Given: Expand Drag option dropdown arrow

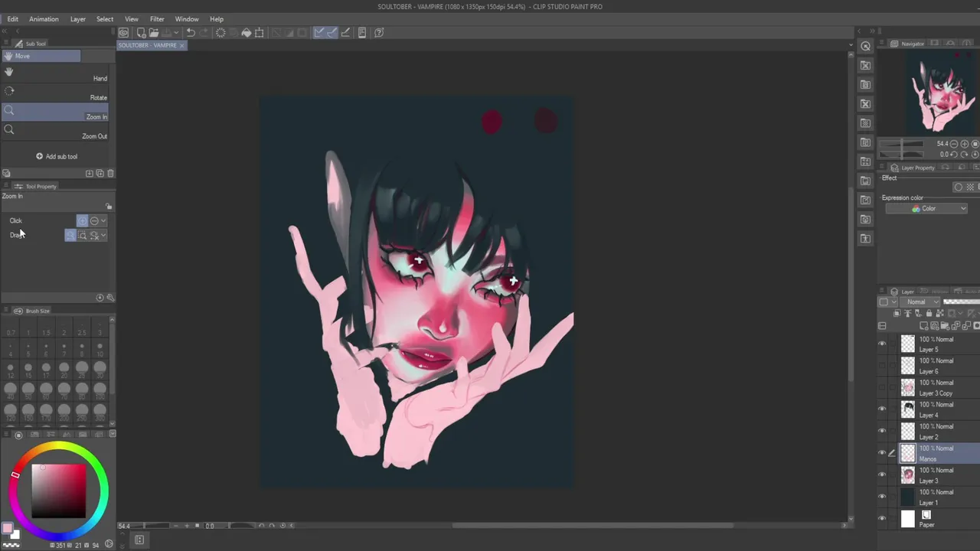Looking at the screenshot, I should (103, 236).
